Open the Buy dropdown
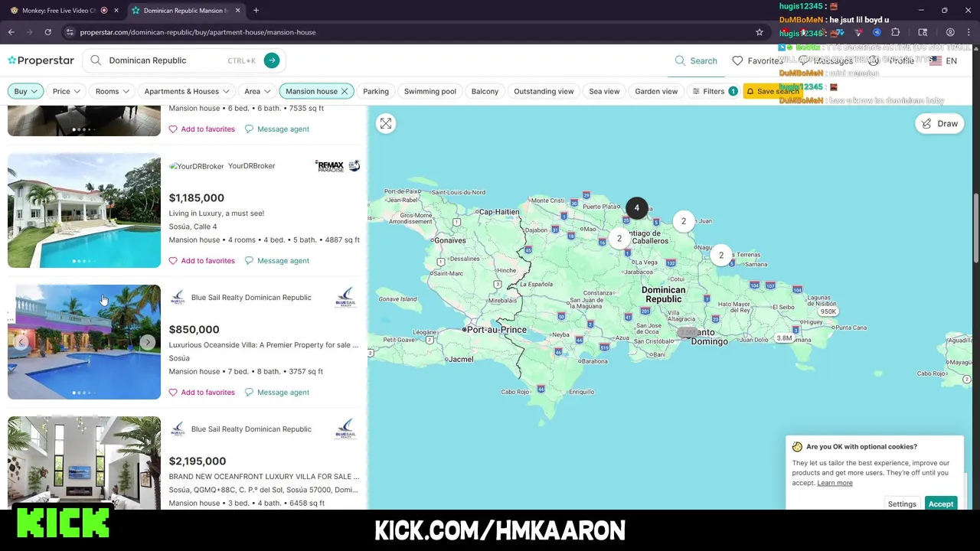This screenshot has height=551, width=980. (x=25, y=91)
